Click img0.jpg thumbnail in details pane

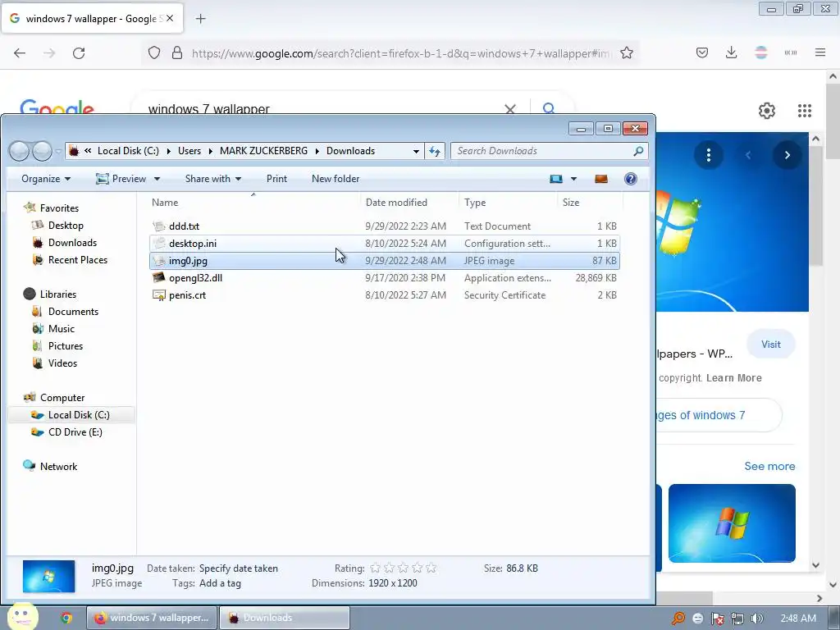[48, 577]
